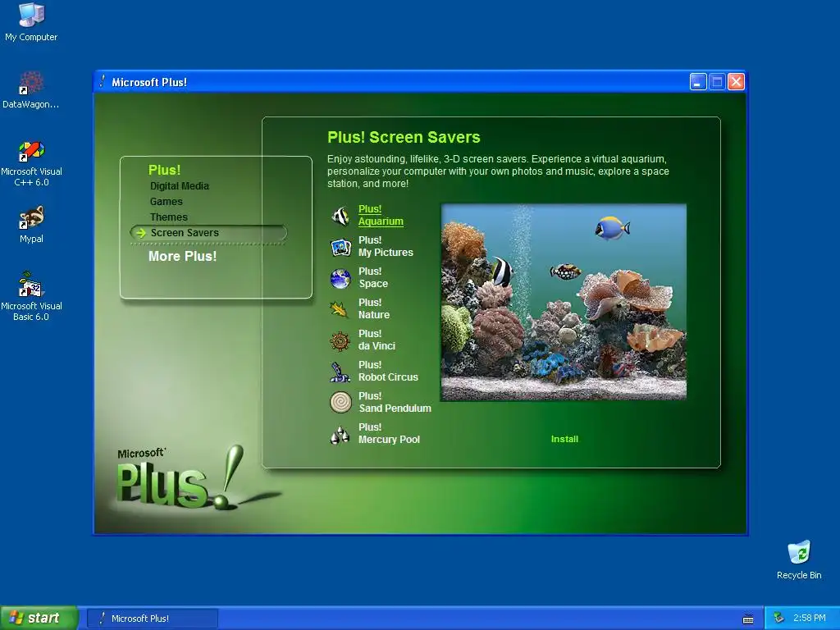This screenshot has width=840, height=630.
Task: Open the Windows start menu
Action: 39,618
